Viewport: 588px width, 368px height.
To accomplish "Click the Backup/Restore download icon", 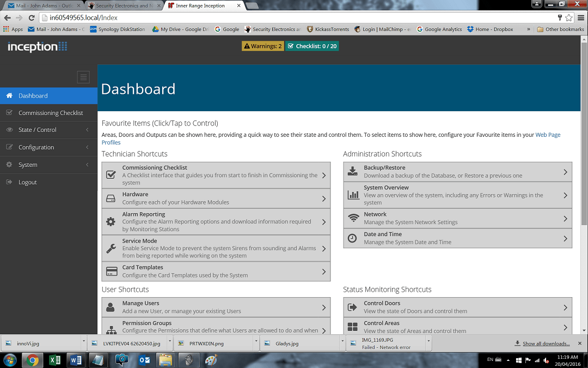I will pyautogui.click(x=352, y=172).
